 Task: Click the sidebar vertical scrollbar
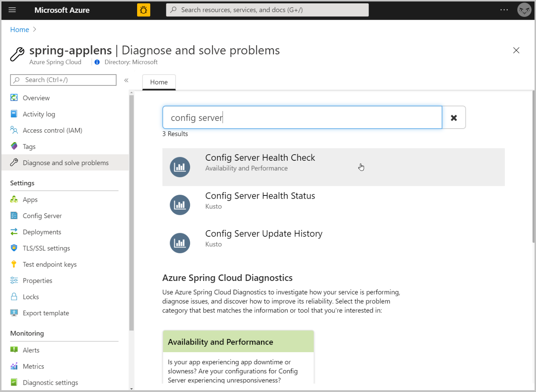pyautogui.click(x=132, y=213)
